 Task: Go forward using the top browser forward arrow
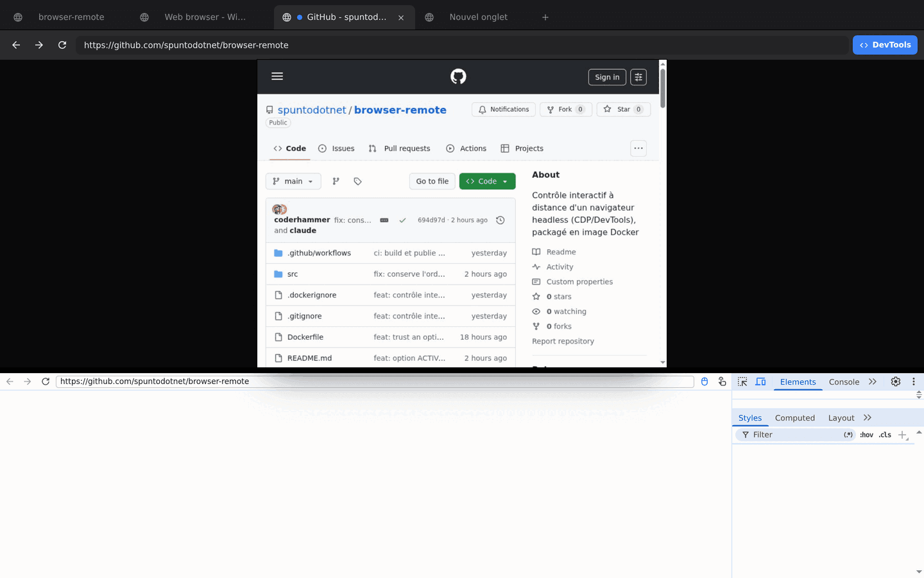tap(39, 45)
